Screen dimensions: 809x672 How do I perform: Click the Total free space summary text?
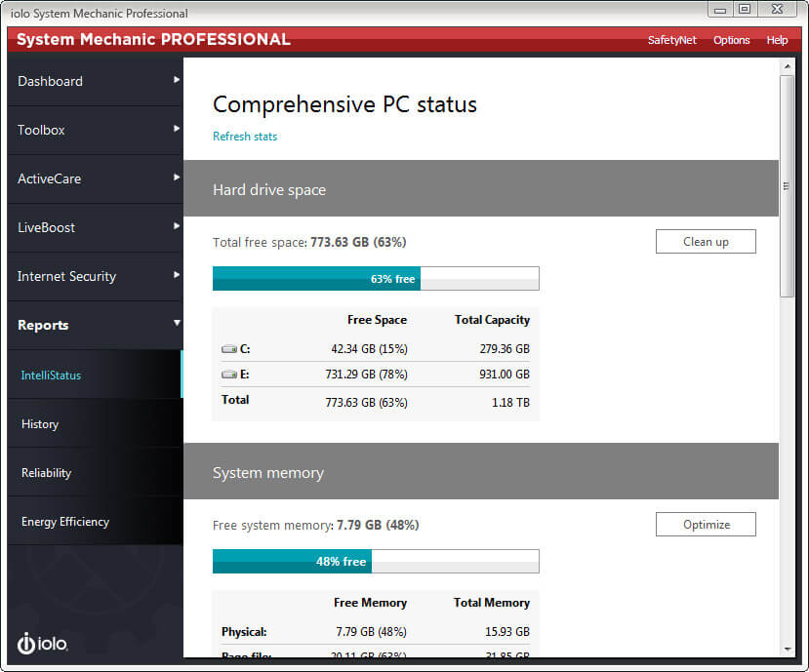click(x=309, y=243)
